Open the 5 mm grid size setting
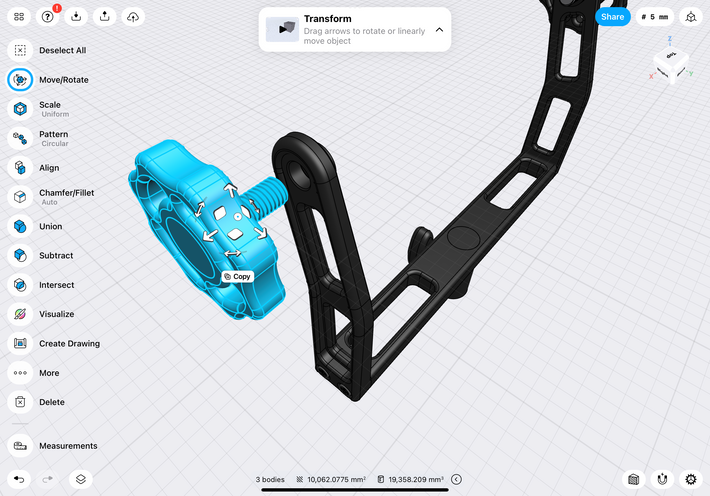Image resolution: width=710 pixels, height=496 pixels. click(x=655, y=17)
